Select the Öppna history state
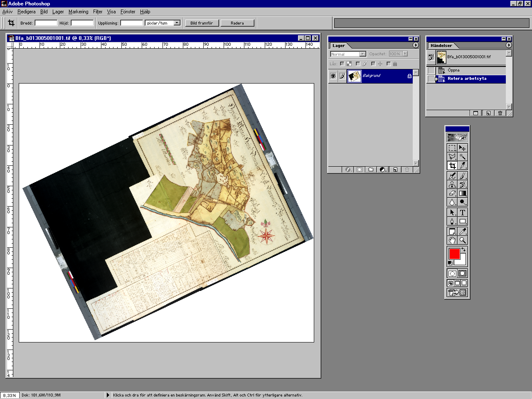Screen dimensions: 532x399 [471, 71]
